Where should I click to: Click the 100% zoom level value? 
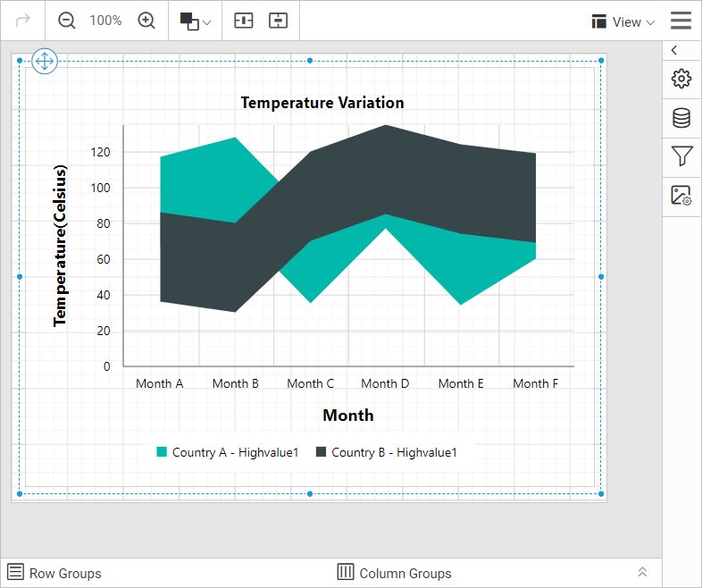coord(105,21)
